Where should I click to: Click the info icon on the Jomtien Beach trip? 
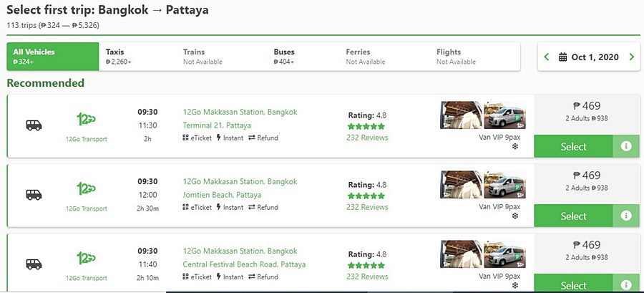click(626, 216)
